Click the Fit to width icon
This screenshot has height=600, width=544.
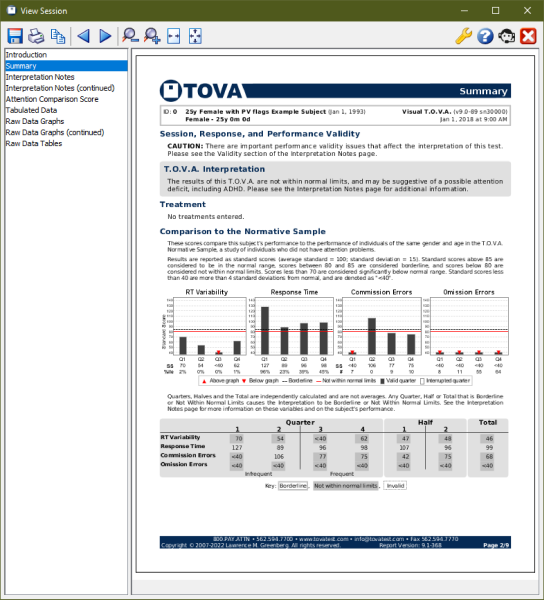174,36
